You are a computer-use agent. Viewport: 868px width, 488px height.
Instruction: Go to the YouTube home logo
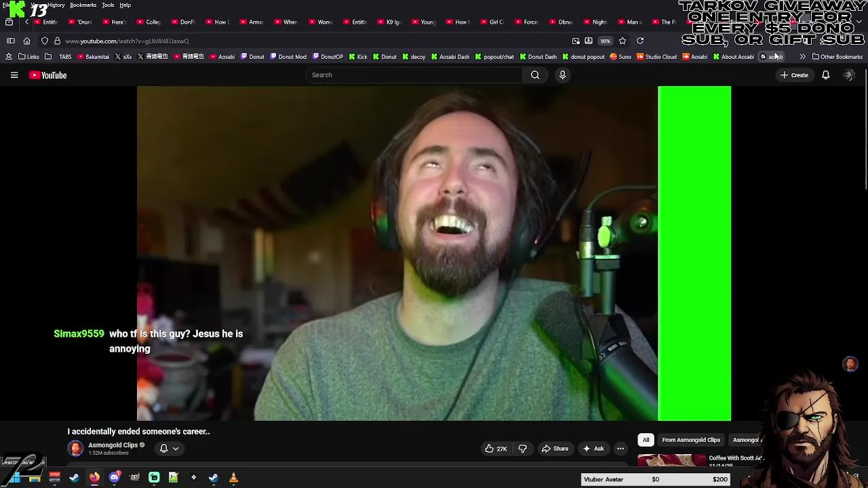click(x=48, y=75)
